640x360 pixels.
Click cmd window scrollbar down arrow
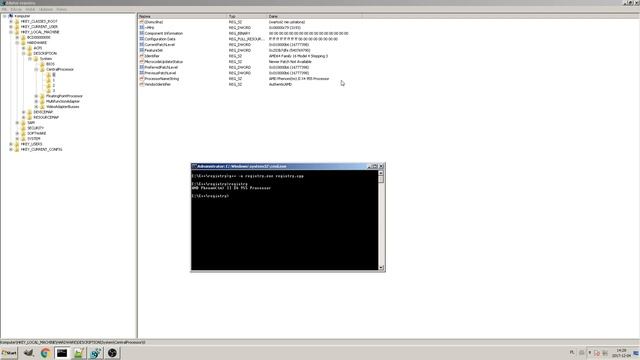(x=381, y=268)
